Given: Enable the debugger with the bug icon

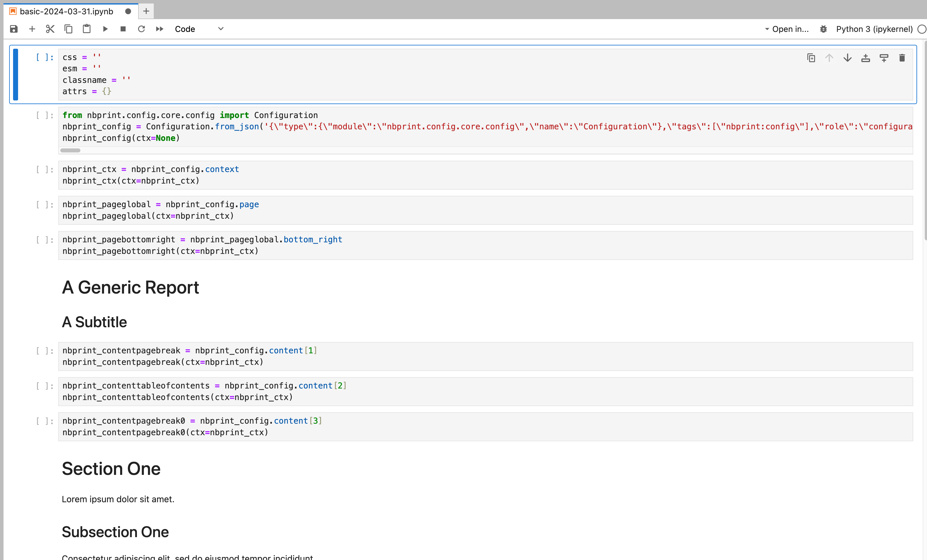Looking at the screenshot, I should pyautogui.click(x=823, y=29).
